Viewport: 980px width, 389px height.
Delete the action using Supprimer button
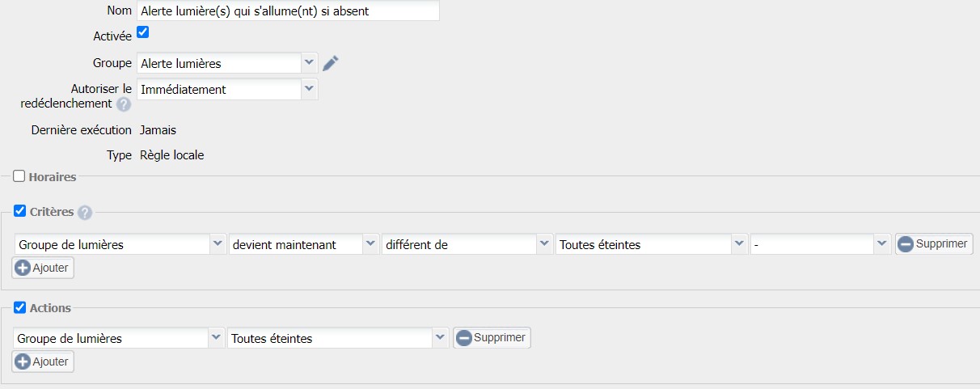pos(492,337)
